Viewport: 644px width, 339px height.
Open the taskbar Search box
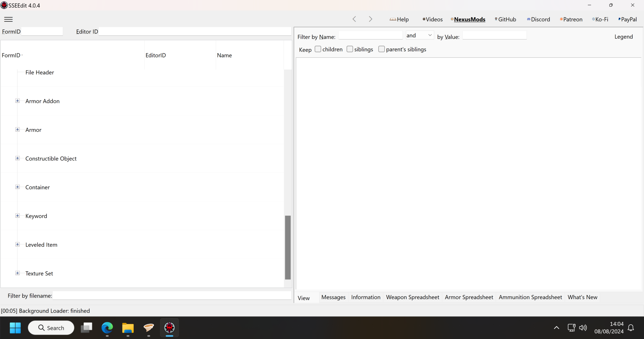[51, 328]
